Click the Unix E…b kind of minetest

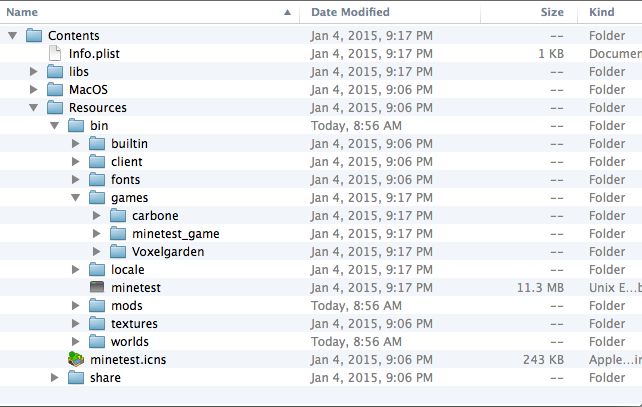click(x=615, y=288)
